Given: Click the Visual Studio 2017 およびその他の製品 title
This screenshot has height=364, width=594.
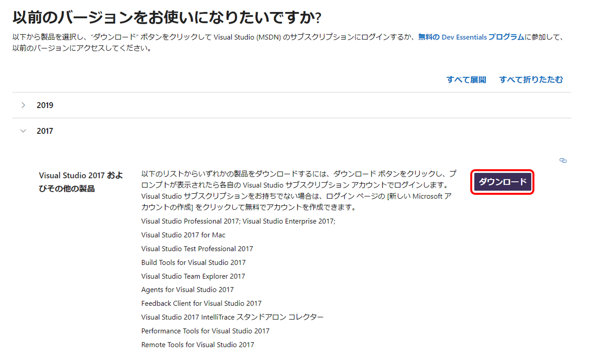Looking at the screenshot, I should point(81,182).
